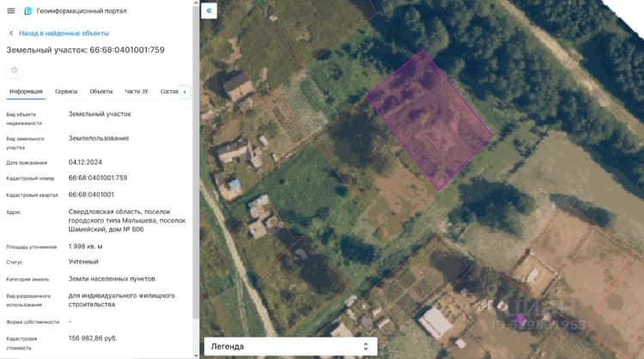The width and height of the screenshot is (644, 359).
Task: Switch to the Информация tab
Action: 26,91
